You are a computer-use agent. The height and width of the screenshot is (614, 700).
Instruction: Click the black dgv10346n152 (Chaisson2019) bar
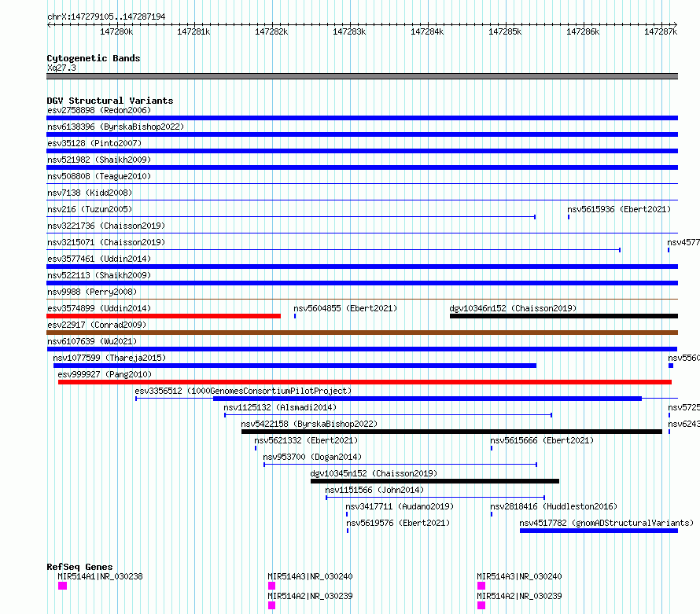point(564,316)
